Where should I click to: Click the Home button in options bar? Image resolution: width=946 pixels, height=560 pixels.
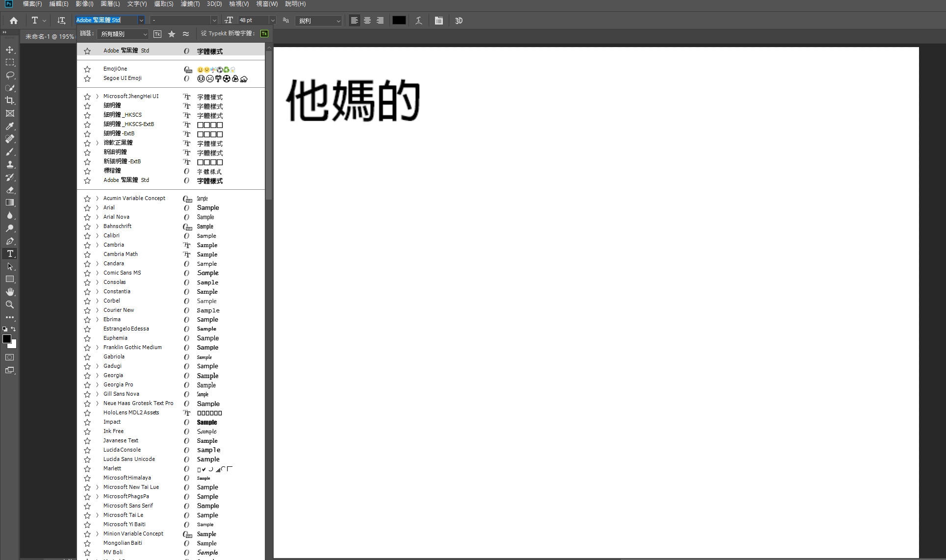tap(14, 21)
